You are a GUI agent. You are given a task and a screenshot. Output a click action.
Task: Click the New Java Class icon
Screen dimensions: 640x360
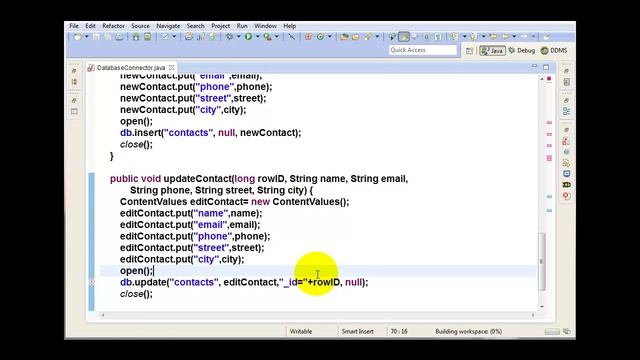click(x=320, y=37)
